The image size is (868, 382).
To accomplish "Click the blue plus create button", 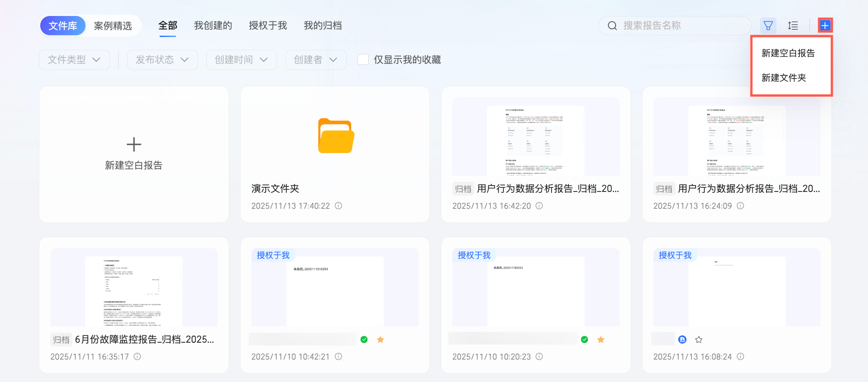I will [825, 25].
